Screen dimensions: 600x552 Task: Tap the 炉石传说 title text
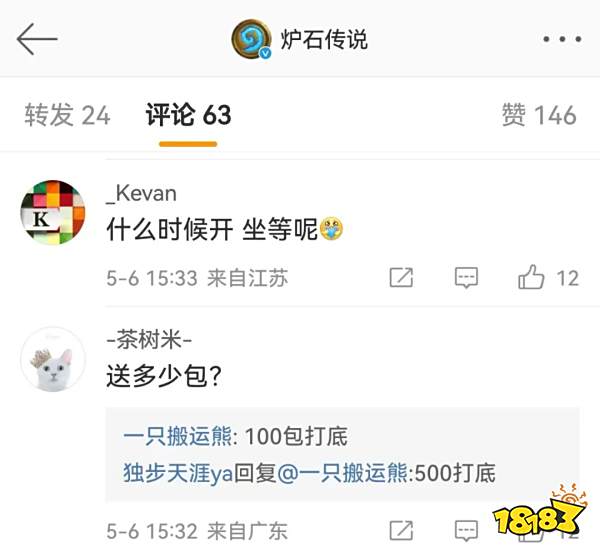coord(324,39)
